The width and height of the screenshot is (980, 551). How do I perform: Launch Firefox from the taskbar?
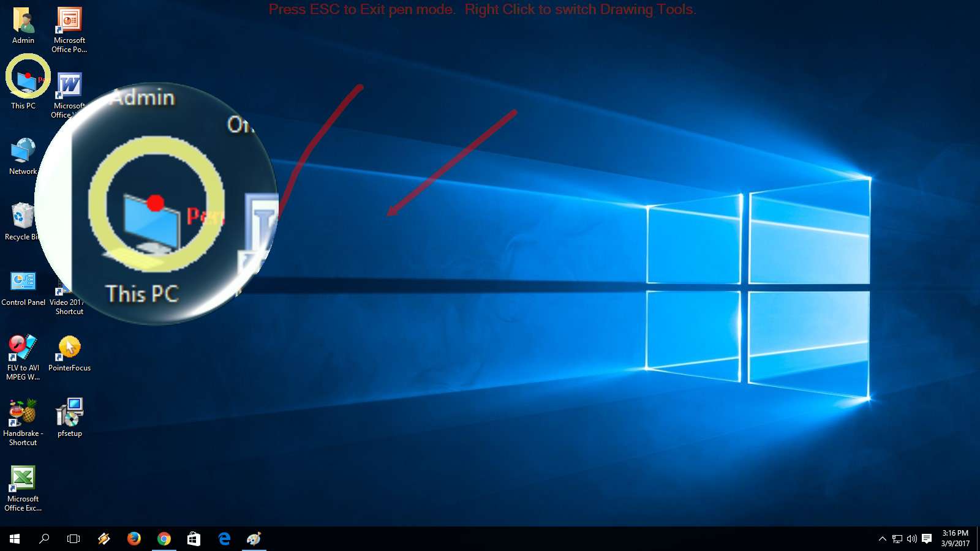tap(134, 539)
